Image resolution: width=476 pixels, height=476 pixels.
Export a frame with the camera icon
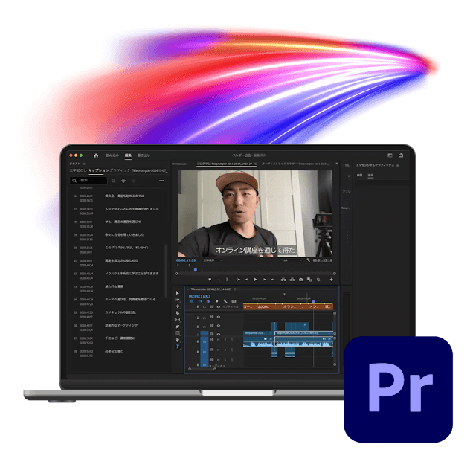pos(300,280)
